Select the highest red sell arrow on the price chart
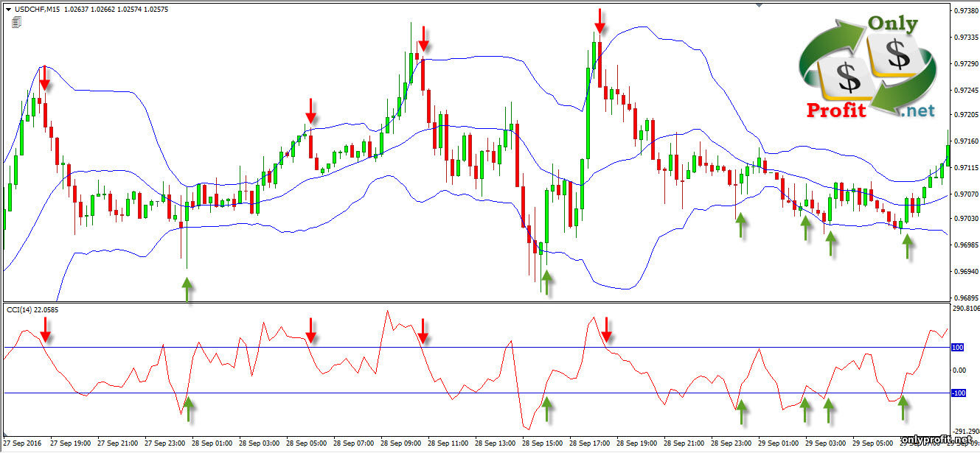 pos(600,21)
